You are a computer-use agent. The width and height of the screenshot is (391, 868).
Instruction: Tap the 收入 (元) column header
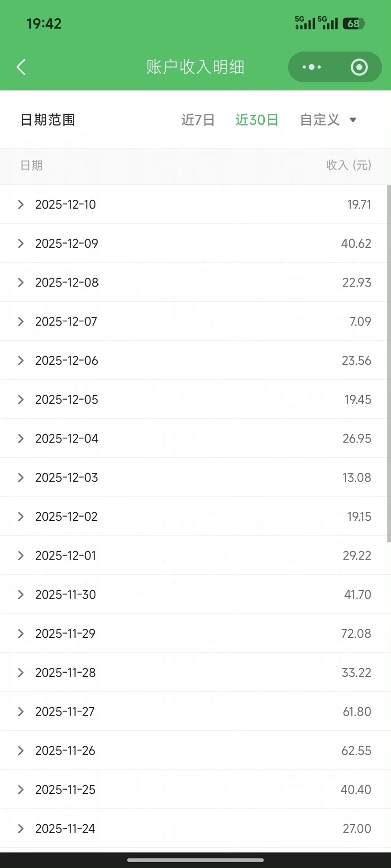point(348,165)
